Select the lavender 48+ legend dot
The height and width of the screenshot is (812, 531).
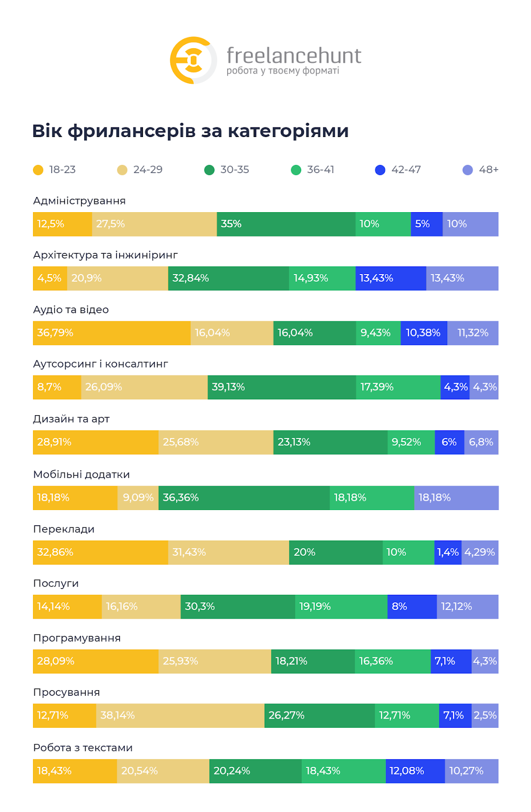pos(468,170)
